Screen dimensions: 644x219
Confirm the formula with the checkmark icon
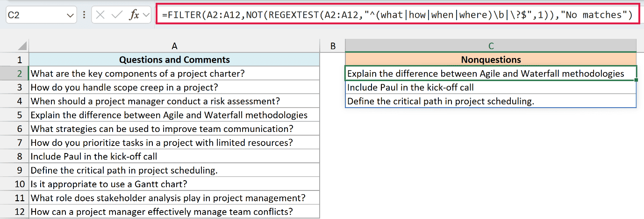[116, 15]
